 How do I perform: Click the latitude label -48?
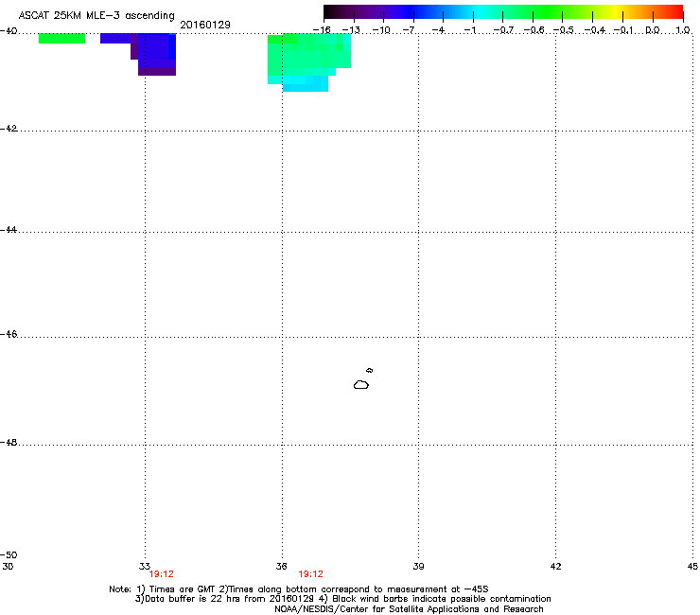9,443
